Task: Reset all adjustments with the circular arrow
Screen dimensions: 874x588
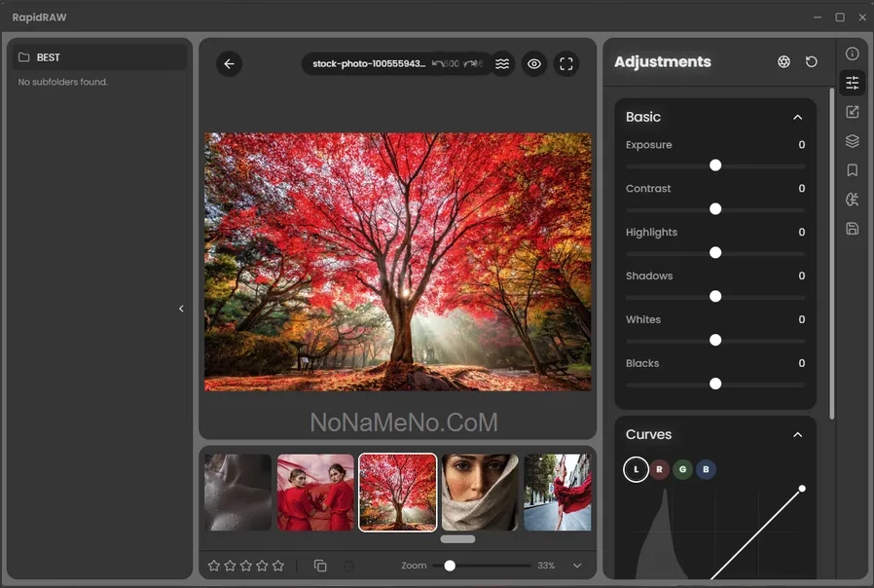Action: point(812,62)
